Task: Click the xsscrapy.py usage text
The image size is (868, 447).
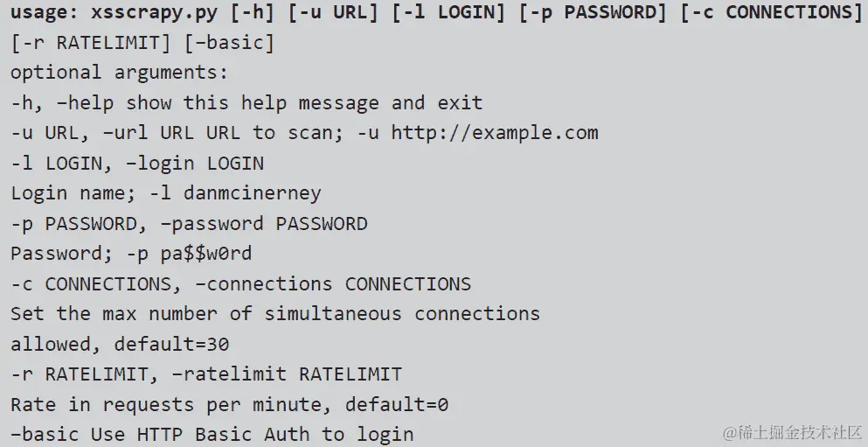Action: tap(155, 12)
